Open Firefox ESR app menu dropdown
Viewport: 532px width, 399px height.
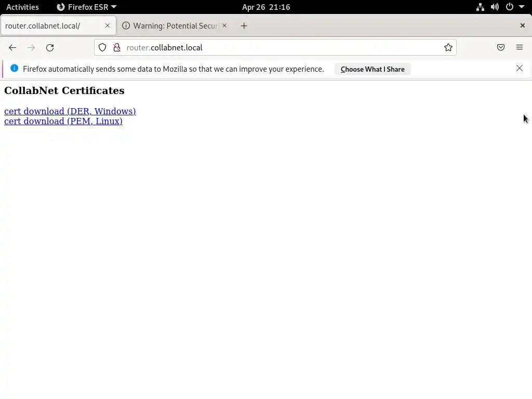click(87, 7)
